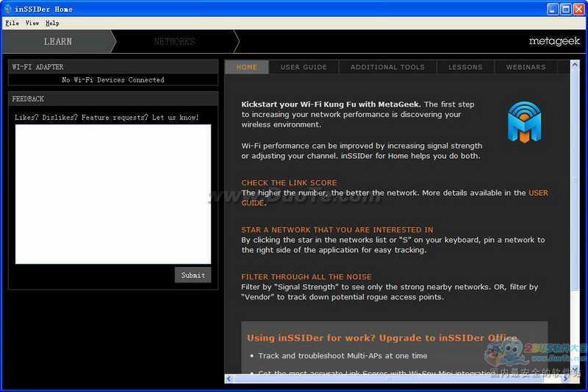Click 'No Wi-Fi Devices Connected' text

(x=113, y=79)
